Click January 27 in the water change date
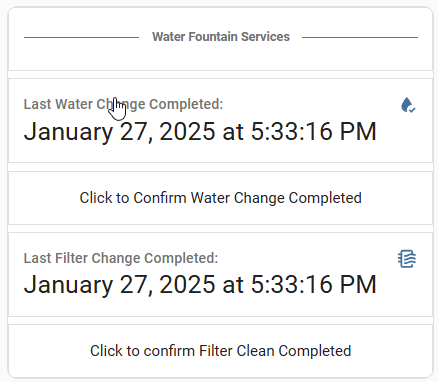 [87, 132]
